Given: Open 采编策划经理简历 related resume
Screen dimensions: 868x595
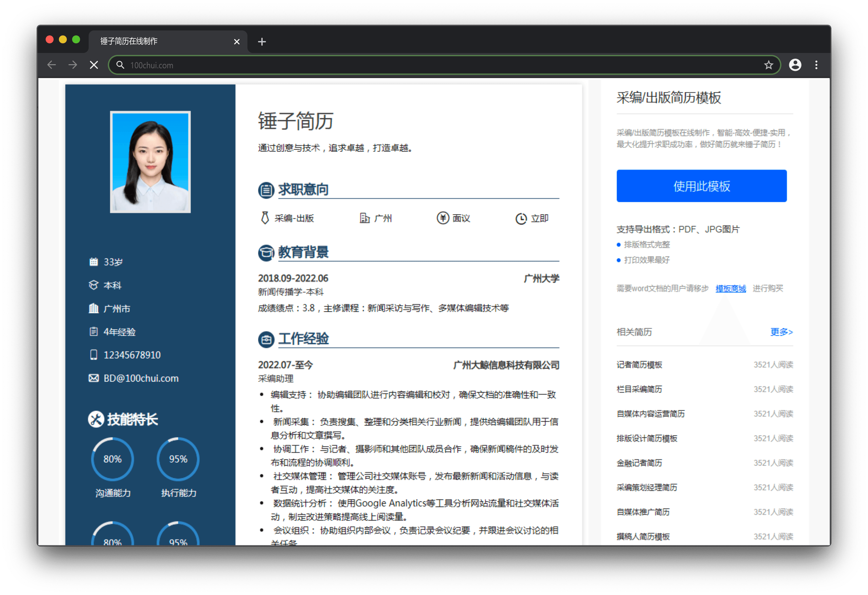Looking at the screenshot, I should coord(646,487).
